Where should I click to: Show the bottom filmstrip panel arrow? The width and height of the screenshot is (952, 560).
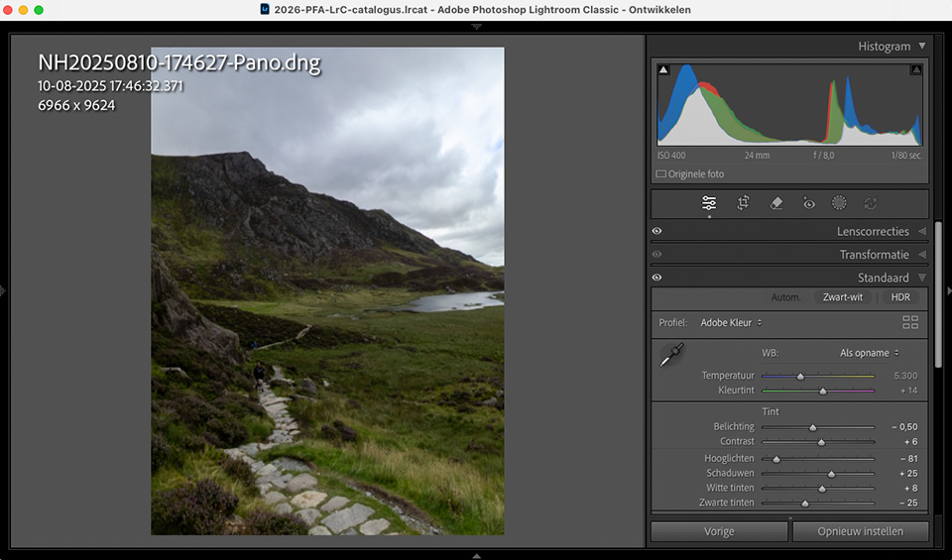click(477, 556)
